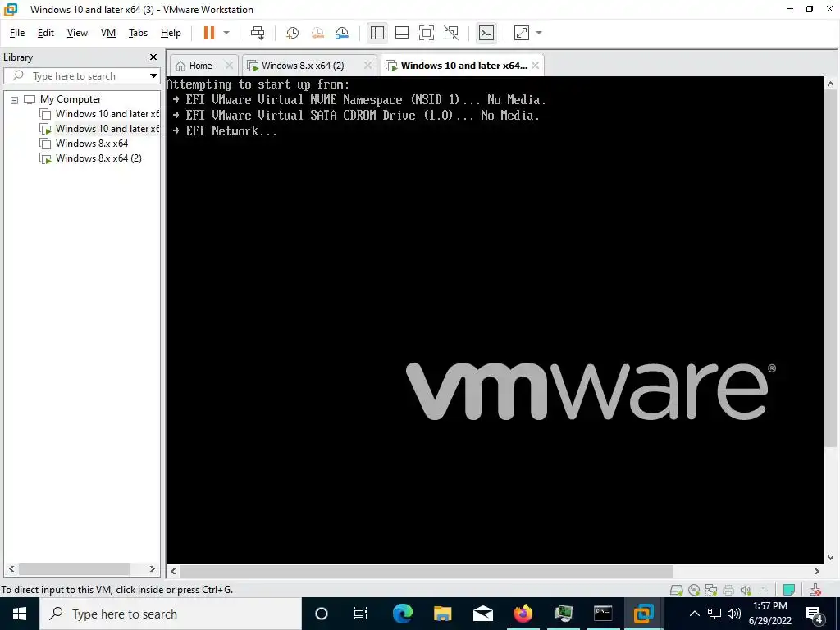Click the stretch guest display icon
The width and height of the screenshot is (840, 630).
[522, 33]
